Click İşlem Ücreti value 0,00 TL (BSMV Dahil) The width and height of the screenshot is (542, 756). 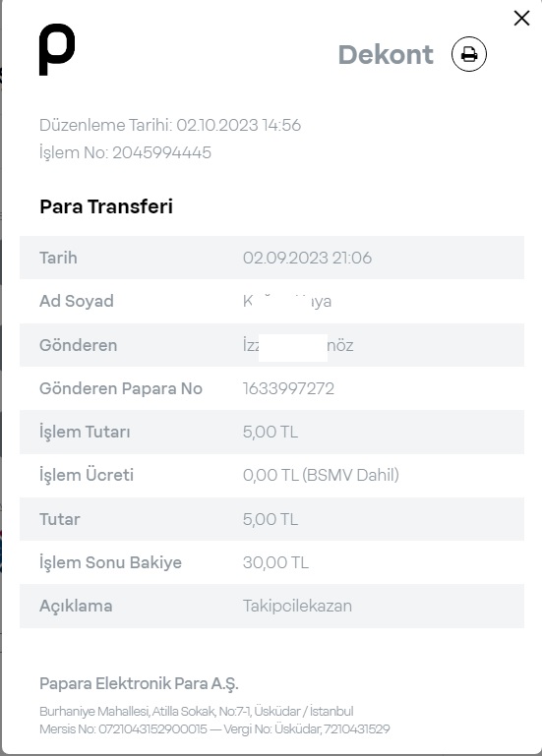point(321,476)
